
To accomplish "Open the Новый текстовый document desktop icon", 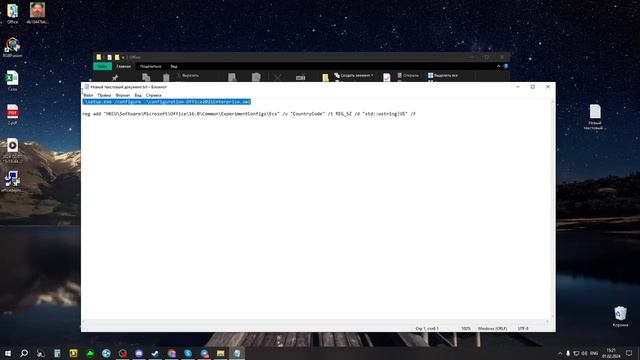I will [595, 117].
